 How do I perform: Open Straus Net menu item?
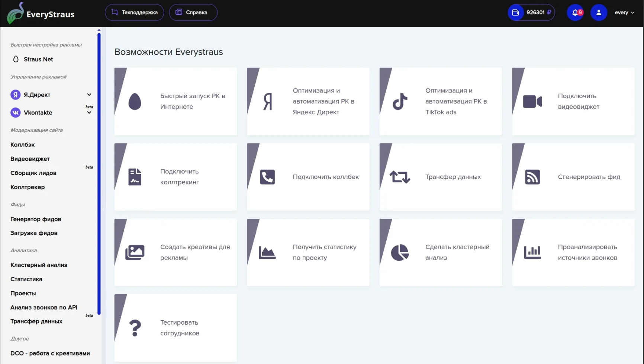(x=38, y=59)
